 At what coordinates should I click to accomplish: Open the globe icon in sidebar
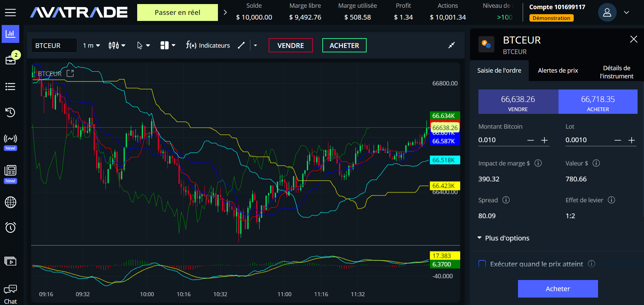[10, 202]
